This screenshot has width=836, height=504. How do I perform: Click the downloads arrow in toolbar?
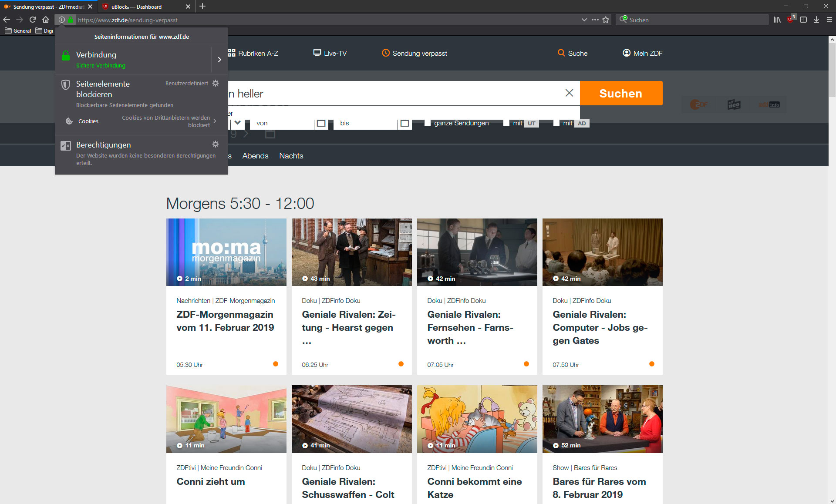[816, 20]
